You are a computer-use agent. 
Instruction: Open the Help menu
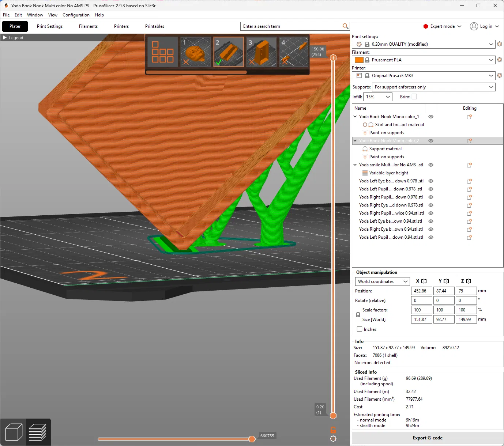click(x=99, y=15)
